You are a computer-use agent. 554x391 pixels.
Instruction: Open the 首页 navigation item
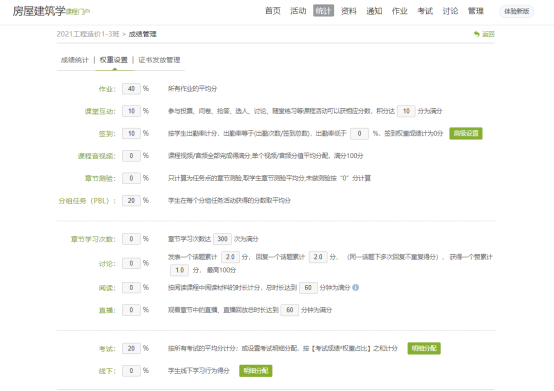tap(273, 11)
